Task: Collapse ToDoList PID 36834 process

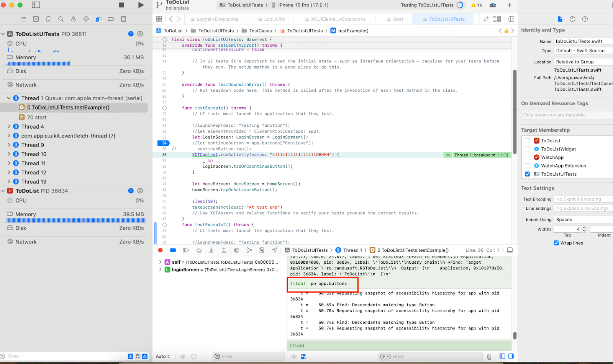Action: point(3,191)
